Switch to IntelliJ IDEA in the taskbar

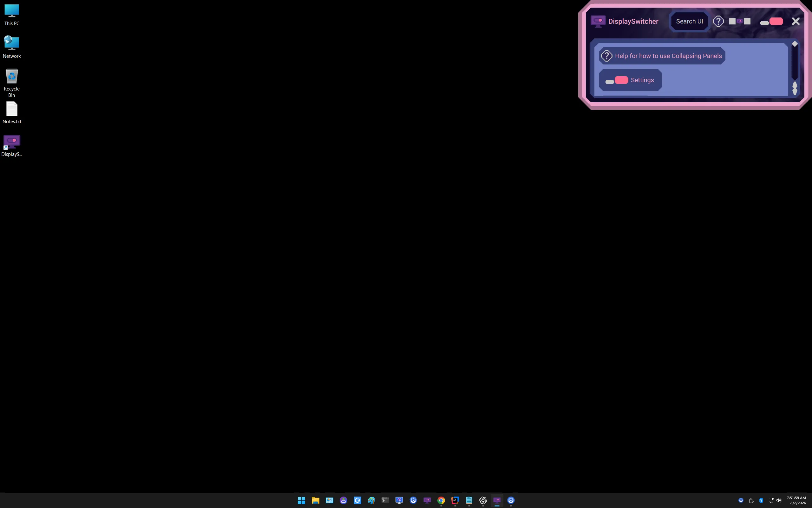(x=455, y=500)
